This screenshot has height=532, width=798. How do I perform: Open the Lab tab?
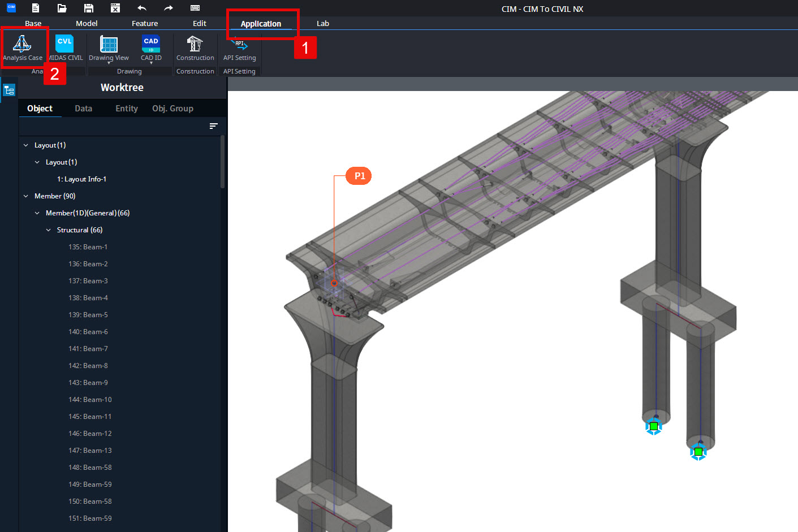pyautogui.click(x=322, y=23)
